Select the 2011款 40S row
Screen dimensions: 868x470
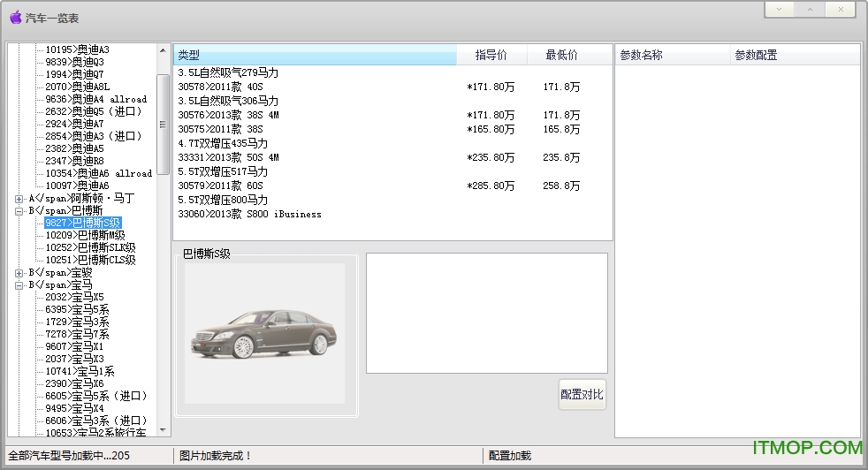coord(221,87)
